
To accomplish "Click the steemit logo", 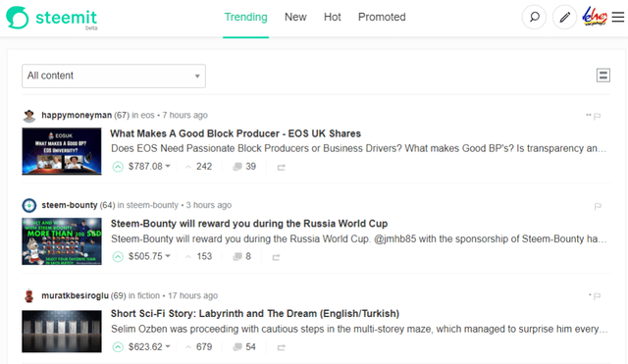I will tap(52, 18).
